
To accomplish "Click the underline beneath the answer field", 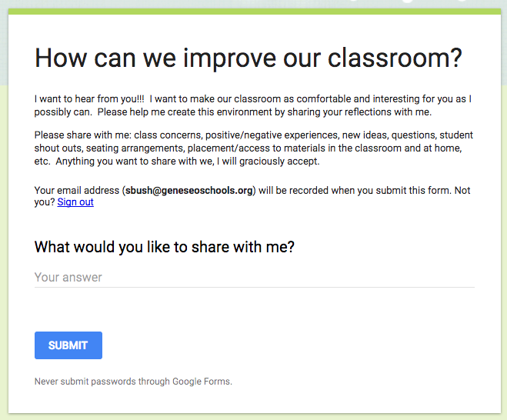I will click(254, 288).
